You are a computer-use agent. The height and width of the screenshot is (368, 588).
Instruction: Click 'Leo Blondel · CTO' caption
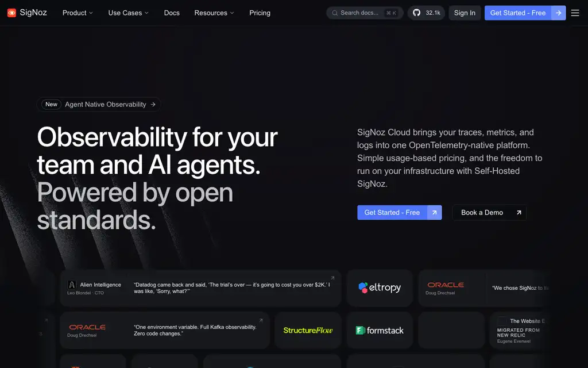click(x=86, y=293)
